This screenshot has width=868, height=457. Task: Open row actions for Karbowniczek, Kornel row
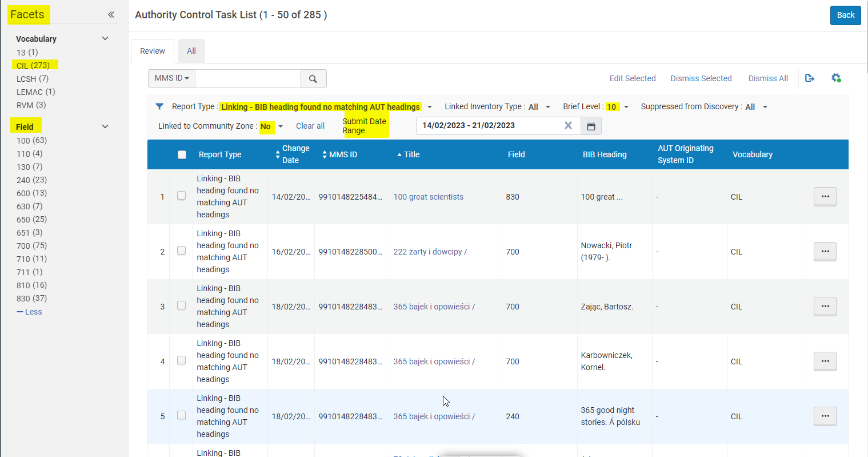825,361
